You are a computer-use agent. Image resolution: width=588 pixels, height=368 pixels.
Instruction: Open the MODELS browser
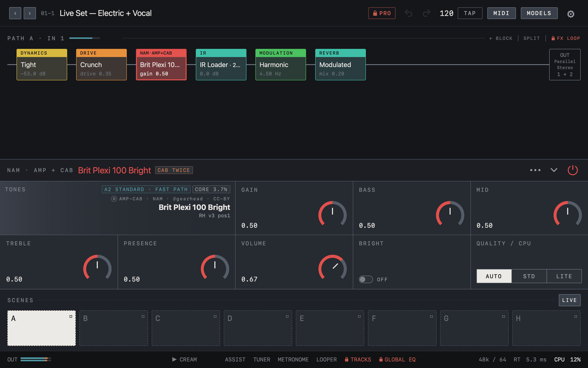coord(539,13)
